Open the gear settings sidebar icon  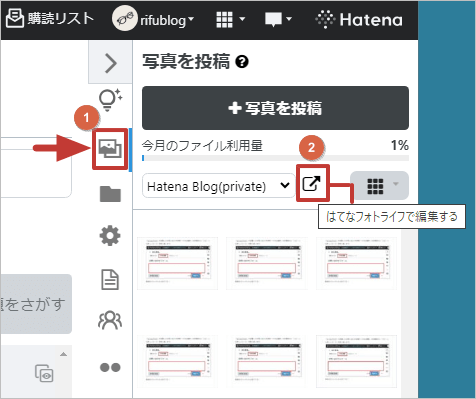[x=110, y=236]
